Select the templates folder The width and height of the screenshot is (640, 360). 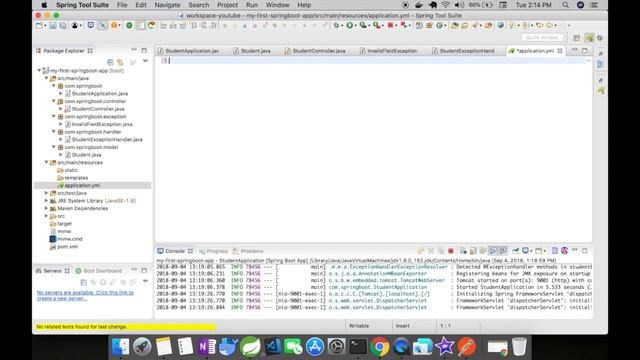click(x=76, y=178)
